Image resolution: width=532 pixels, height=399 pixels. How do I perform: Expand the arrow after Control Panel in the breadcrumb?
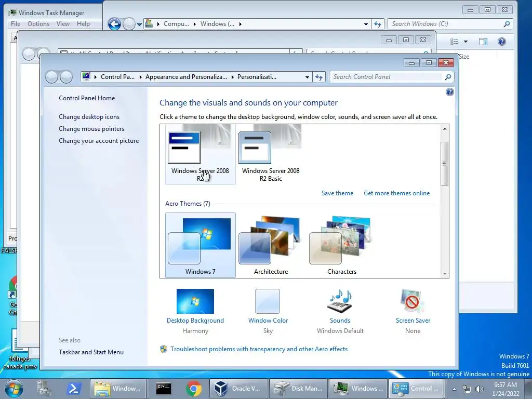coord(140,77)
